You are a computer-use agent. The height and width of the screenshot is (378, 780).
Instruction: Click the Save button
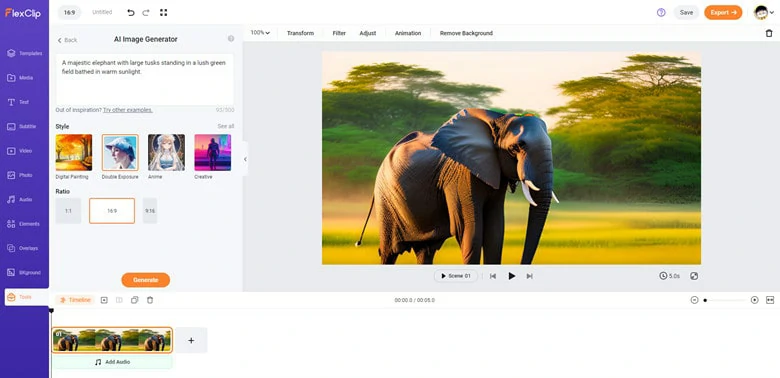click(x=686, y=12)
